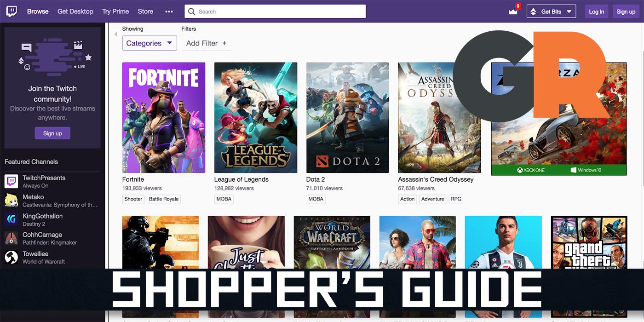644x322 pixels.
Task: Open the Fortnite category thumbnail
Action: (x=163, y=117)
